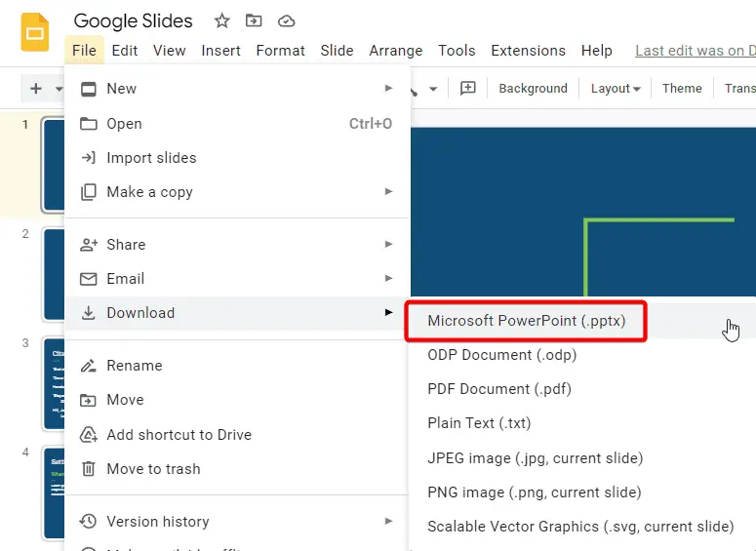Click the Google Slides logo icon
This screenshot has height=551, width=756.
[x=35, y=32]
